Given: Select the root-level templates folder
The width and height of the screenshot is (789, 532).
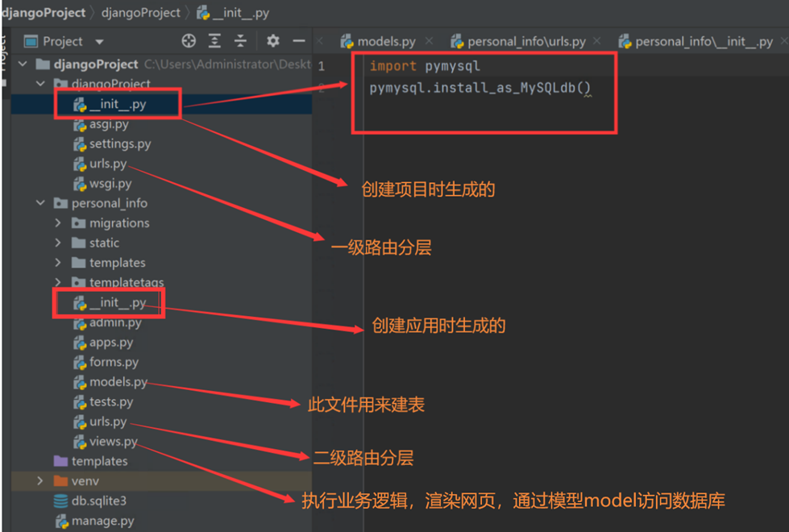Looking at the screenshot, I should [90, 461].
